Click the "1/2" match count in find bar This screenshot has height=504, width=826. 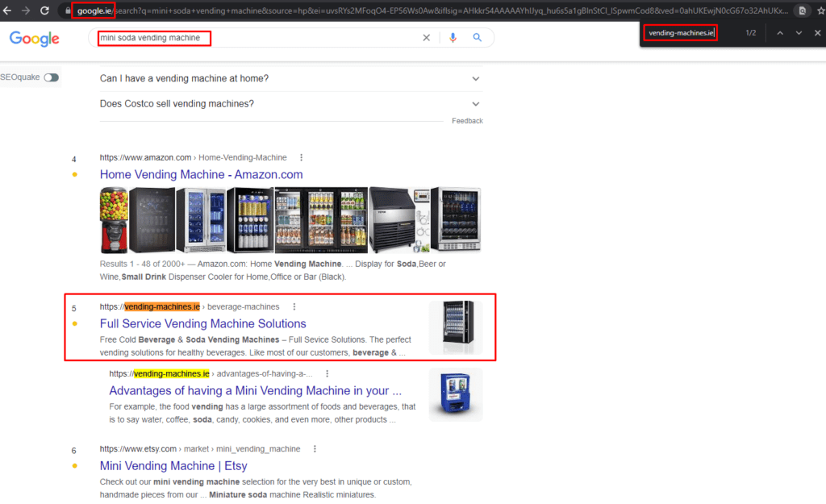point(751,32)
